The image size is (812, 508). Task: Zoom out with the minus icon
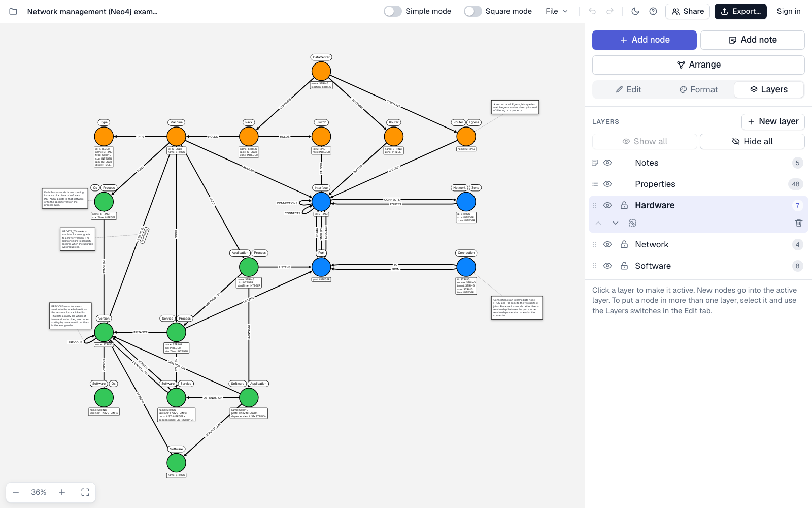click(16, 492)
